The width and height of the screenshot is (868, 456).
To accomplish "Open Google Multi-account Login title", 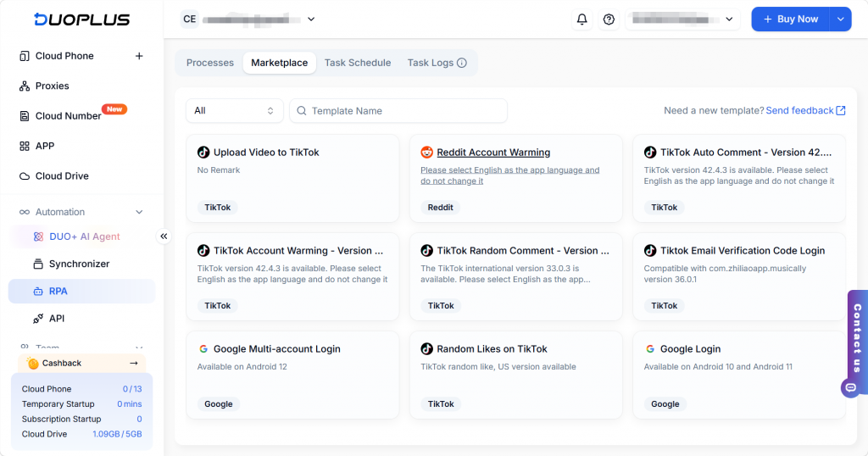I will 277,348.
